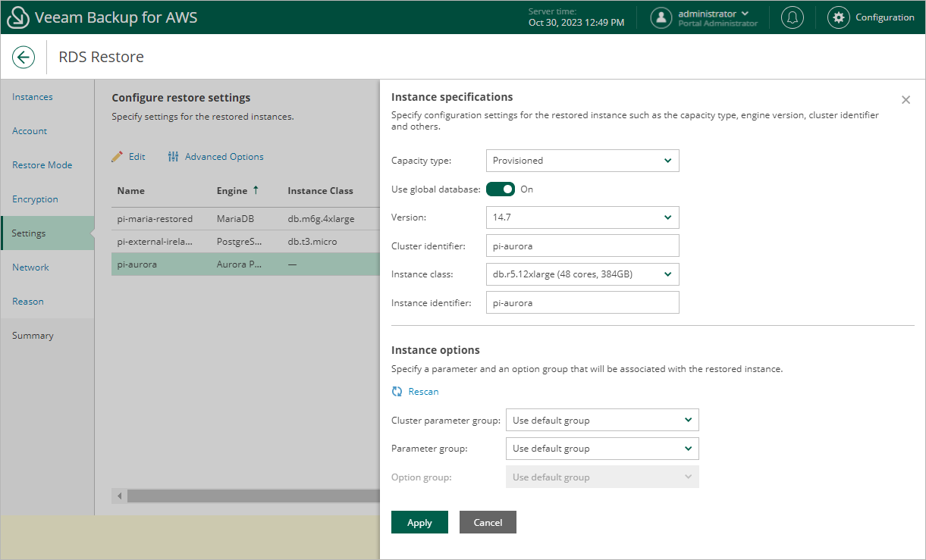This screenshot has width=926, height=560.
Task: Click the server time display
Action: click(576, 17)
